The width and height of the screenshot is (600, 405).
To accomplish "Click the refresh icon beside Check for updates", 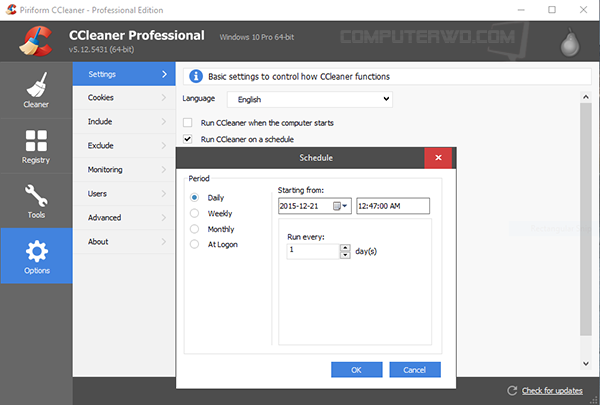I will click(x=512, y=390).
